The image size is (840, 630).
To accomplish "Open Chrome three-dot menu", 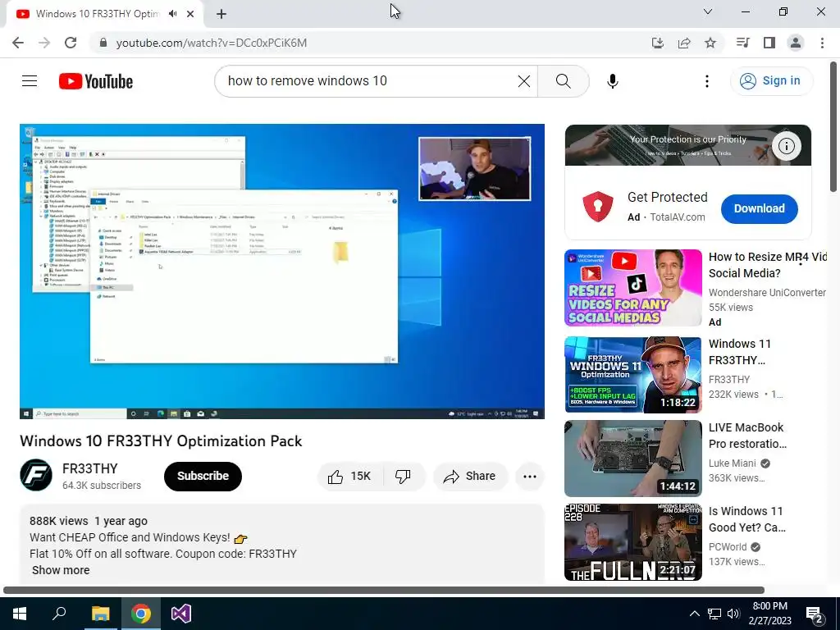I will pos(822,43).
